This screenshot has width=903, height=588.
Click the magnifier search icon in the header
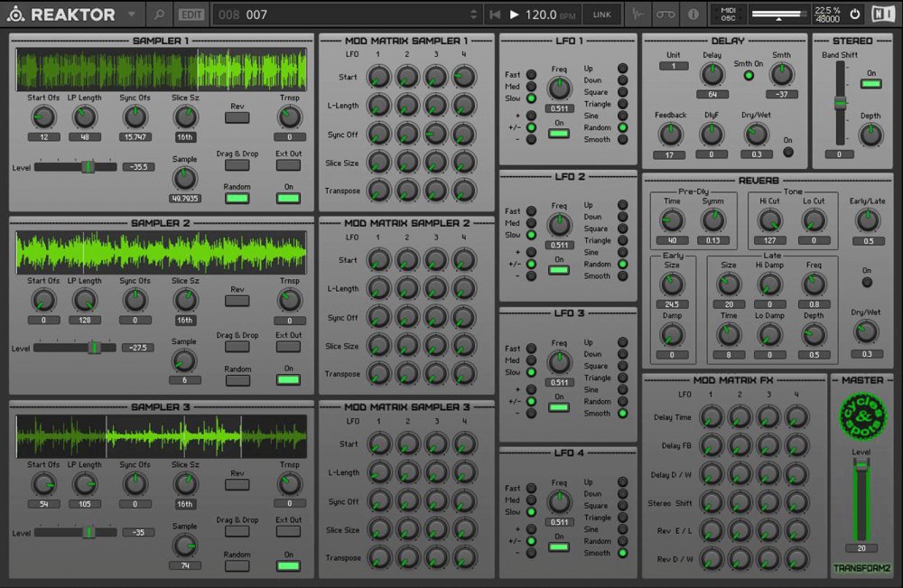coord(159,14)
